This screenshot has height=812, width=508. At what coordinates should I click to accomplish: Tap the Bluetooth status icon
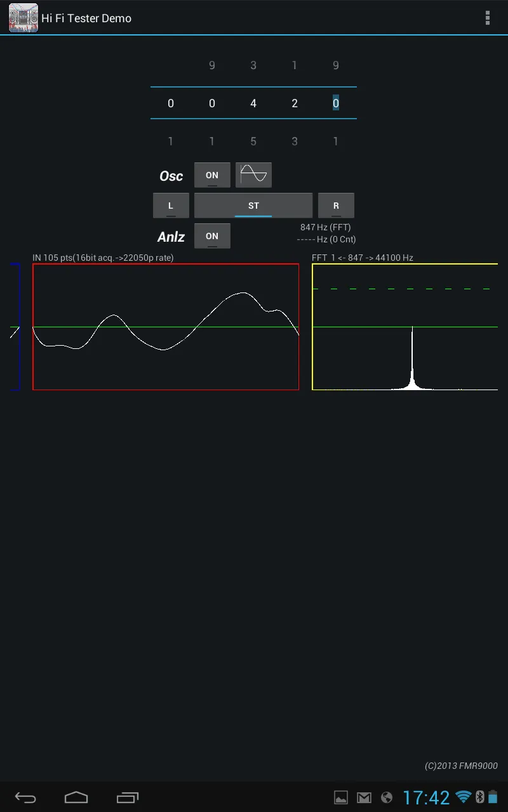click(480, 797)
